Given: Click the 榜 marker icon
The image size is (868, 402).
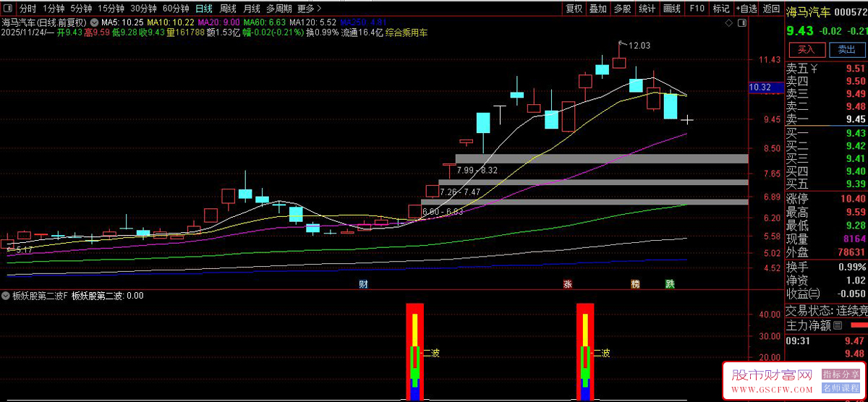Looking at the screenshot, I should [x=635, y=284].
